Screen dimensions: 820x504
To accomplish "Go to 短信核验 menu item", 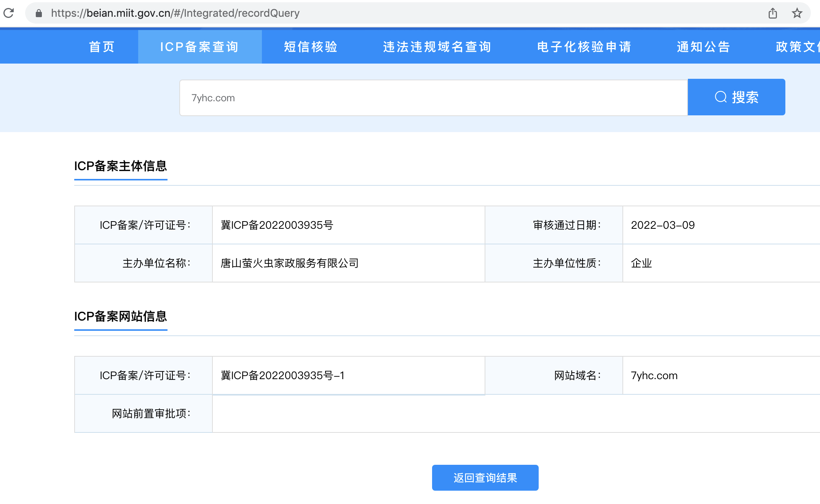I will 311,47.
